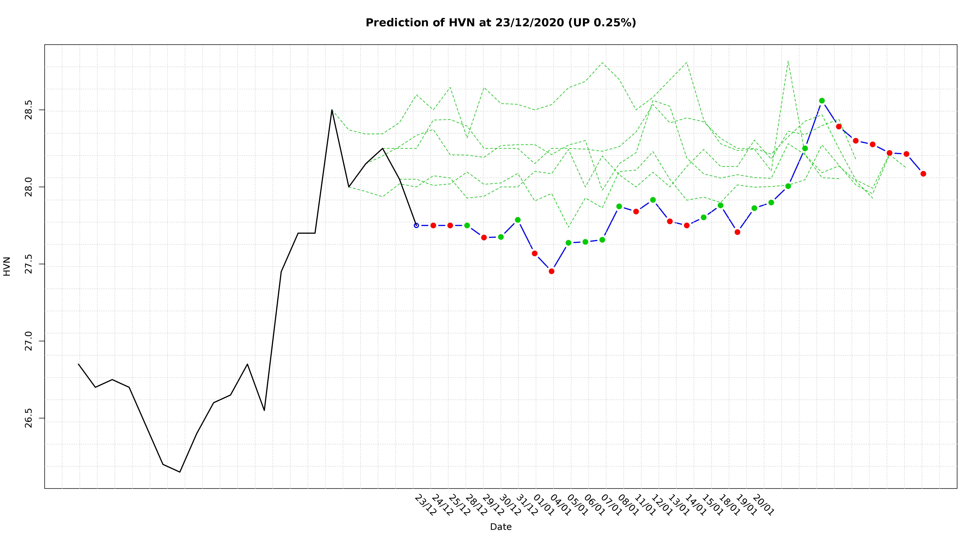This screenshot has width=980, height=544.
Task: Click the 20/01 date label
Action: click(x=763, y=505)
